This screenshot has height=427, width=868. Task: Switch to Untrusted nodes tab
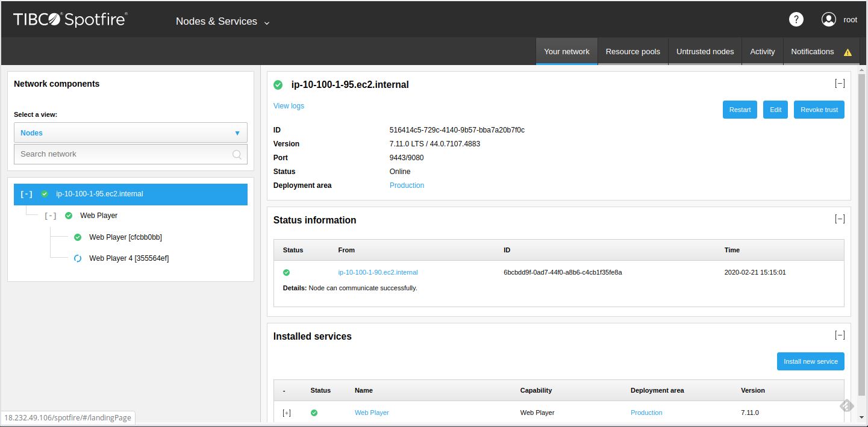[705, 52]
